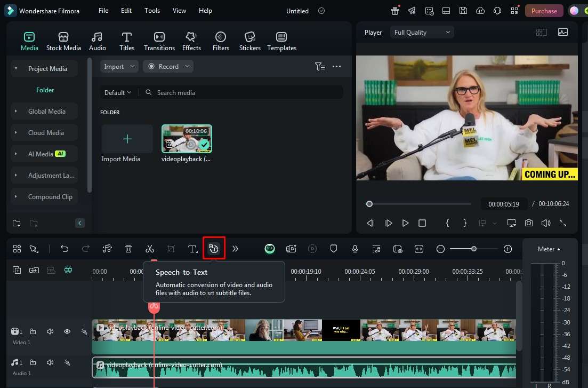Select the videoplayback media thumbnail
The height and width of the screenshot is (388, 588).
coord(187,139)
